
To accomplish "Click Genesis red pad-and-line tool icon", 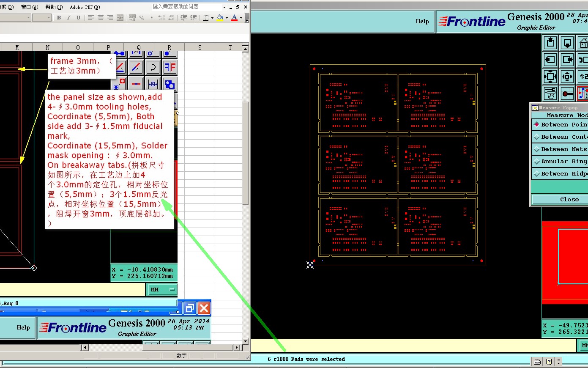I will tap(567, 93).
